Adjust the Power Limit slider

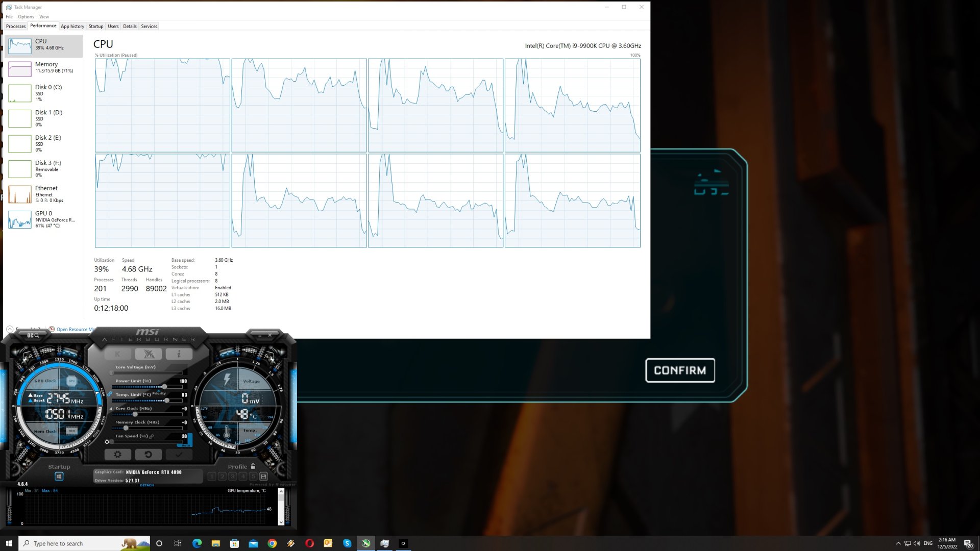(164, 387)
